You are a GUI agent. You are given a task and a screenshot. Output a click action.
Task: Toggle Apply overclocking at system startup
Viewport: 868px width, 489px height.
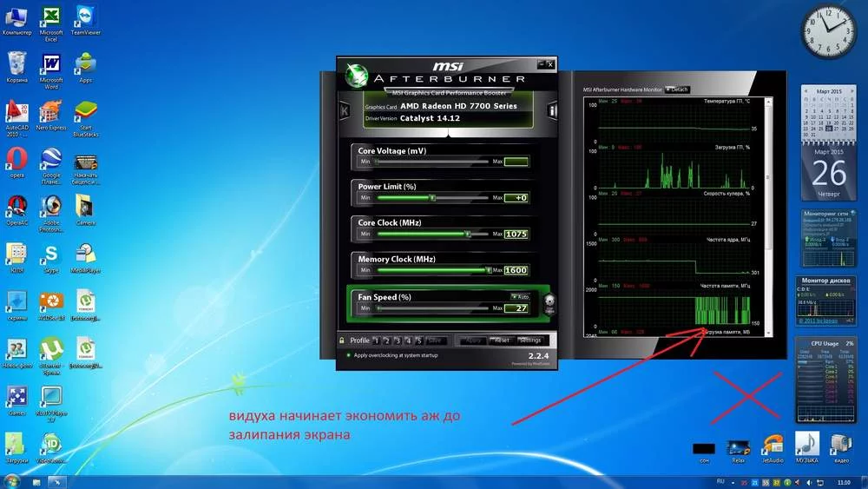pos(392,355)
